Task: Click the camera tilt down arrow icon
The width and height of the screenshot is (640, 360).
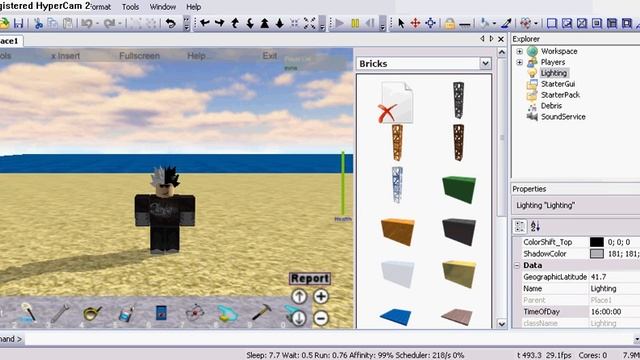Action: (x=250, y=23)
